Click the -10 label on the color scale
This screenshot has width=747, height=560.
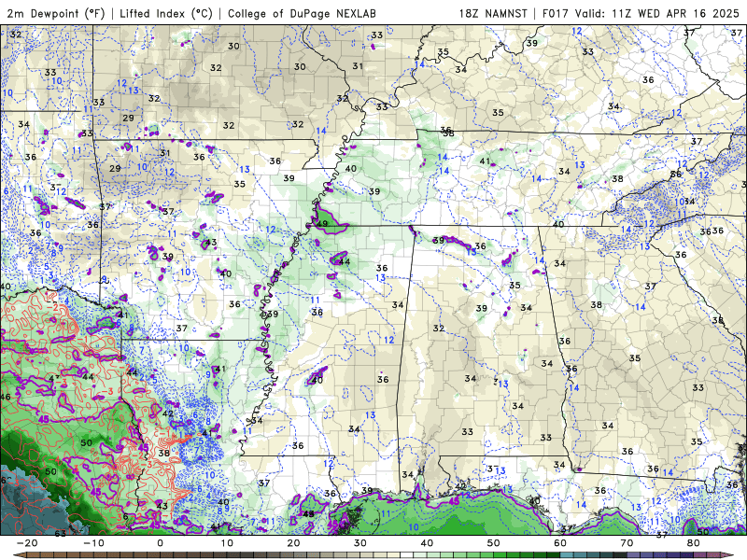(x=93, y=543)
